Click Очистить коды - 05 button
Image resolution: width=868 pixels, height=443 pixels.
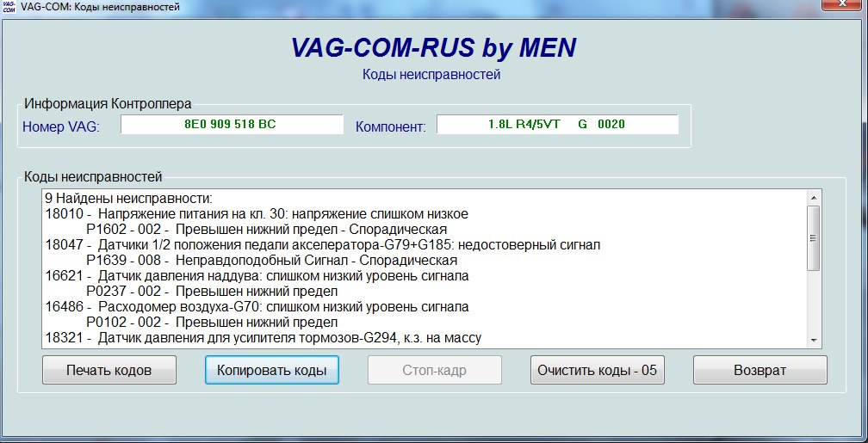[598, 370]
